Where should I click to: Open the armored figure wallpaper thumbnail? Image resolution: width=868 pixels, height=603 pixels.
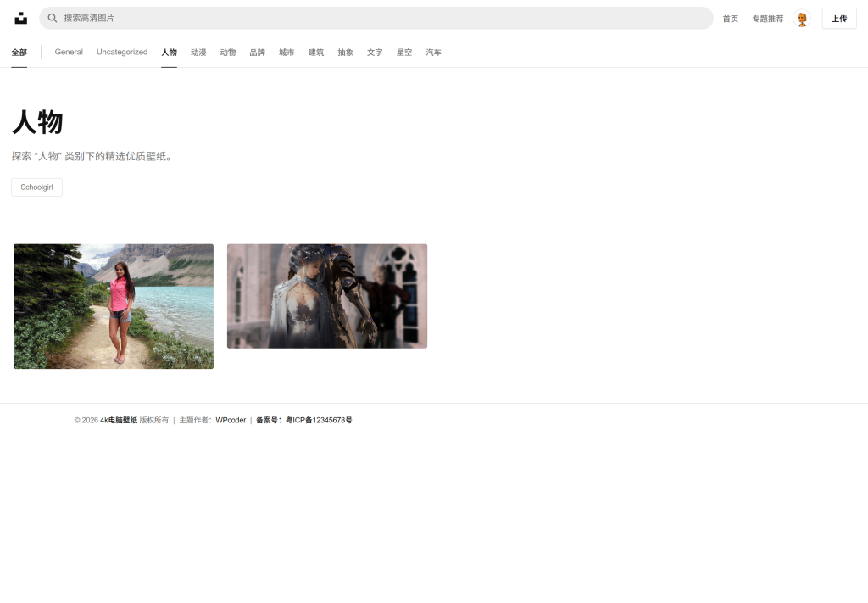(327, 296)
